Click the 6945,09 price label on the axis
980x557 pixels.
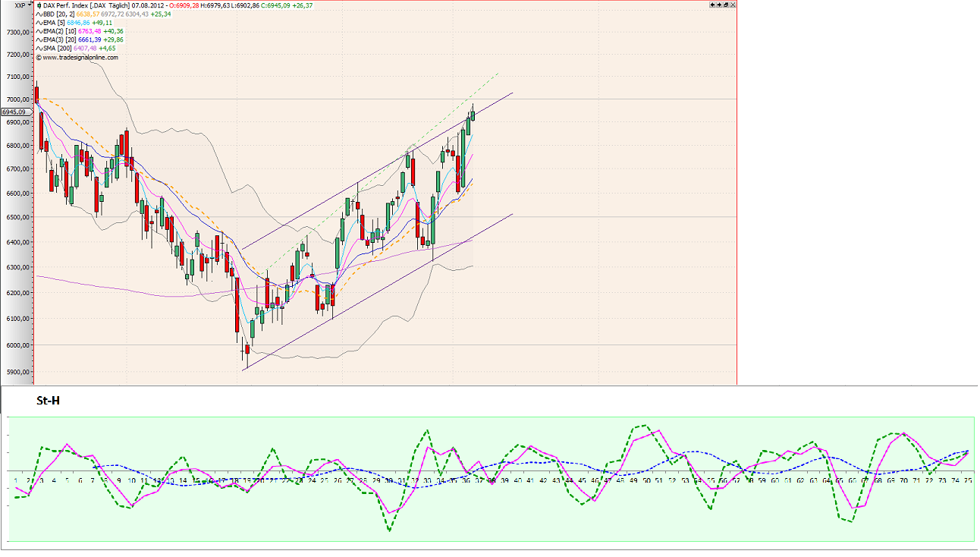coord(15,112)
